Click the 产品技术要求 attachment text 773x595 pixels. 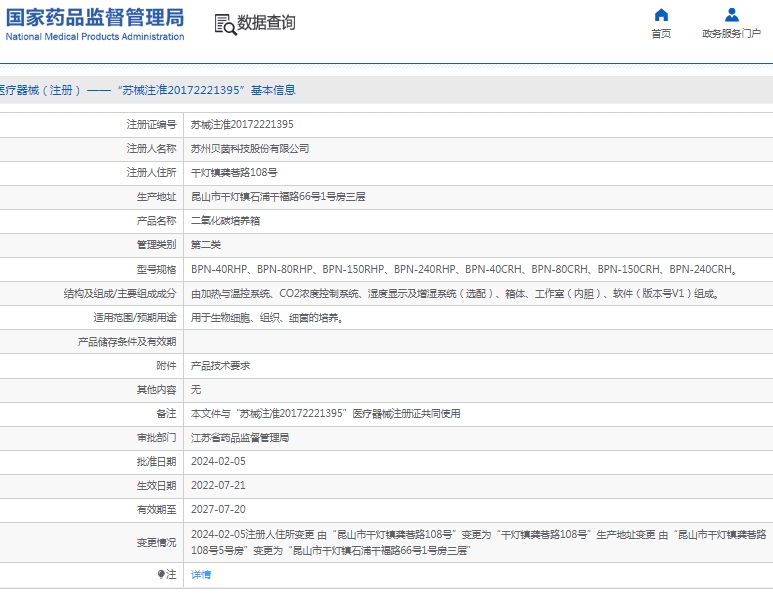point(220,366)
